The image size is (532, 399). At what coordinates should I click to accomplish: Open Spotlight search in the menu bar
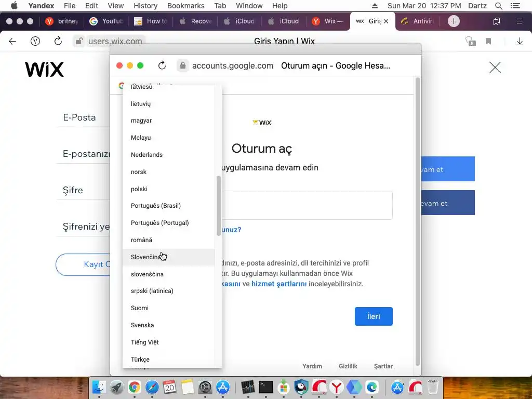[498, 6]
